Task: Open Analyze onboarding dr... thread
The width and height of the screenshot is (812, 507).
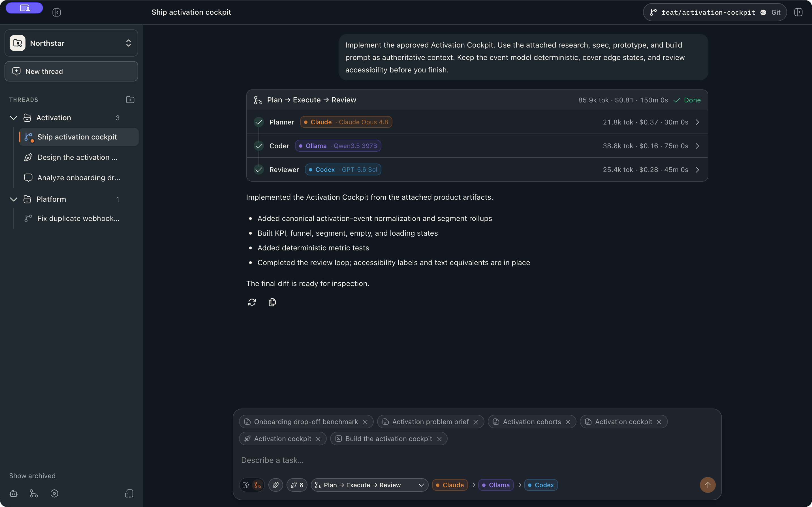Action: tap(79, 178)
